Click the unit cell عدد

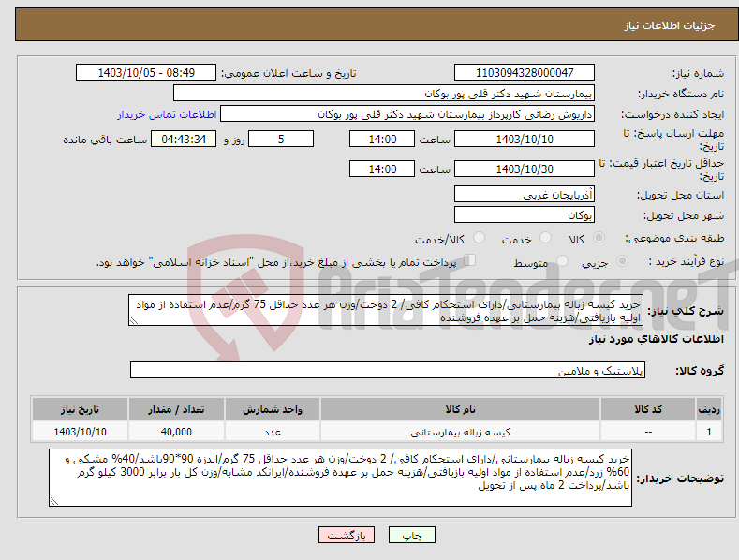click(x=273, y=432)
